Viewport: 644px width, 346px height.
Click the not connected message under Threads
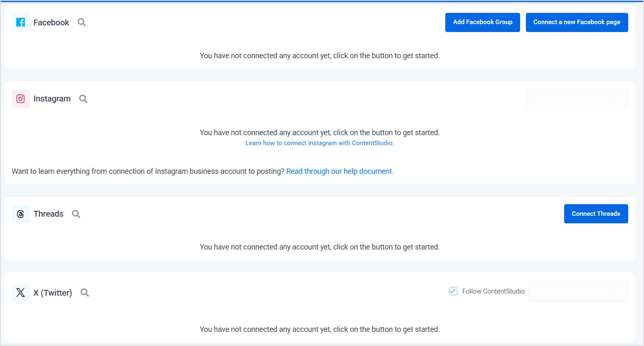tap(320, 247)
